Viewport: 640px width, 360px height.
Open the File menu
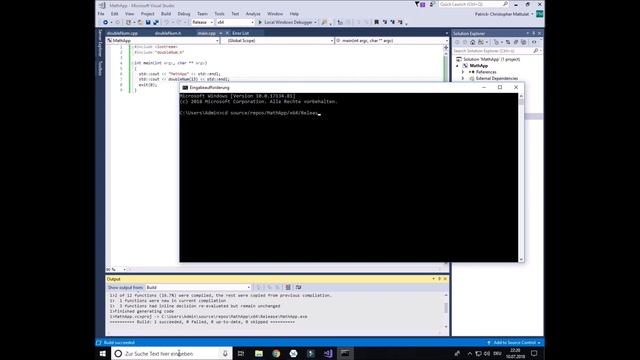pyautogui.click(x=101, y=14)
